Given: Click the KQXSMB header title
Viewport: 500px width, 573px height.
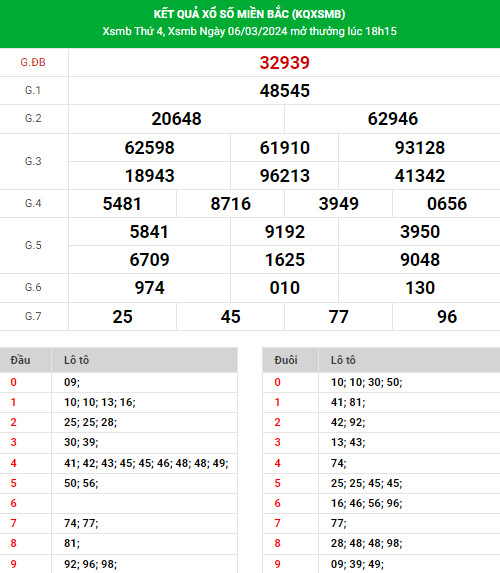Looking at the screenshot, I should click(x=249, y=14).
